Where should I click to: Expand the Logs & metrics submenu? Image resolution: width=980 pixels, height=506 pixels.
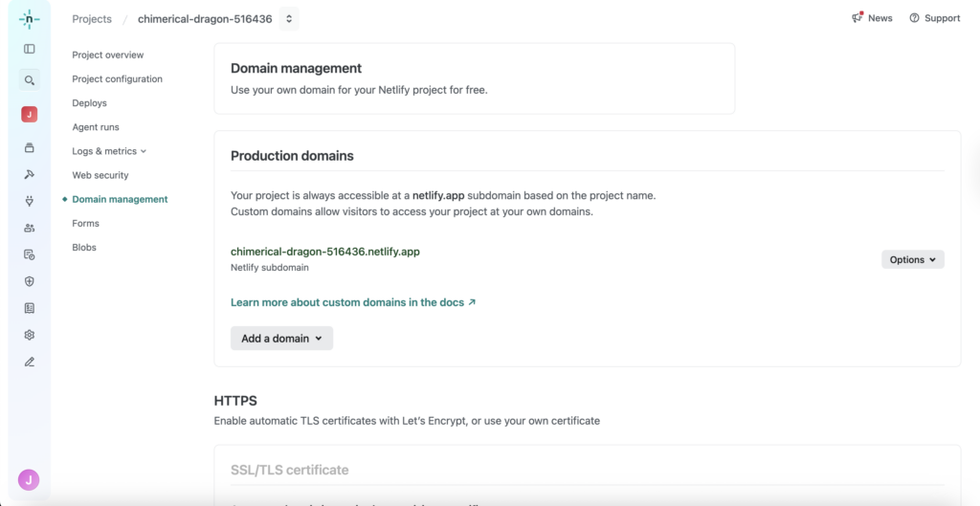(109, 151)
